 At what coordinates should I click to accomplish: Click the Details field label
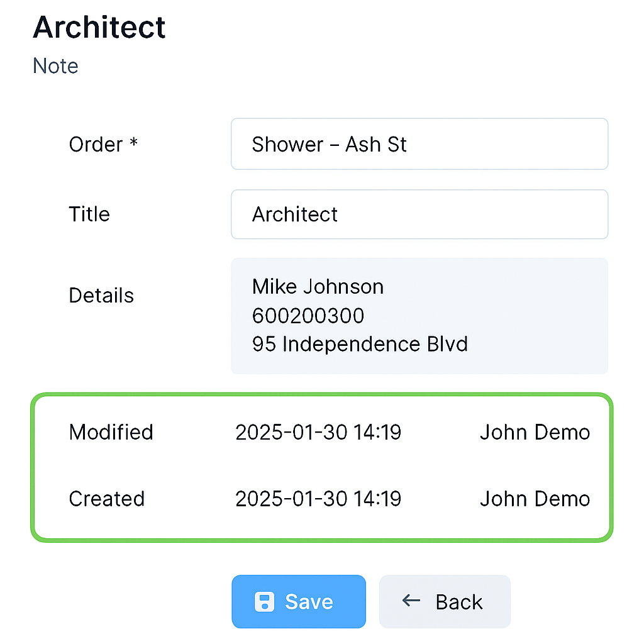(x=101, y=296)
